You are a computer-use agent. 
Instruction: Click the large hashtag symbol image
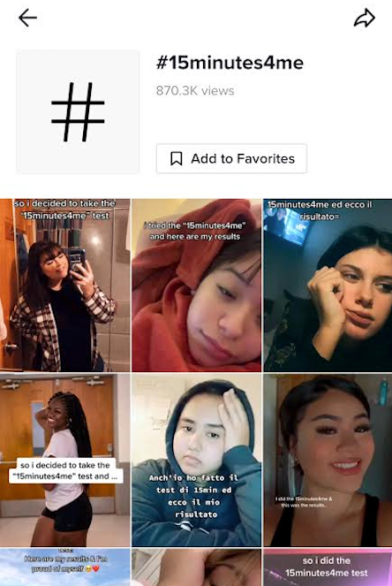click(x=78, y=111)
